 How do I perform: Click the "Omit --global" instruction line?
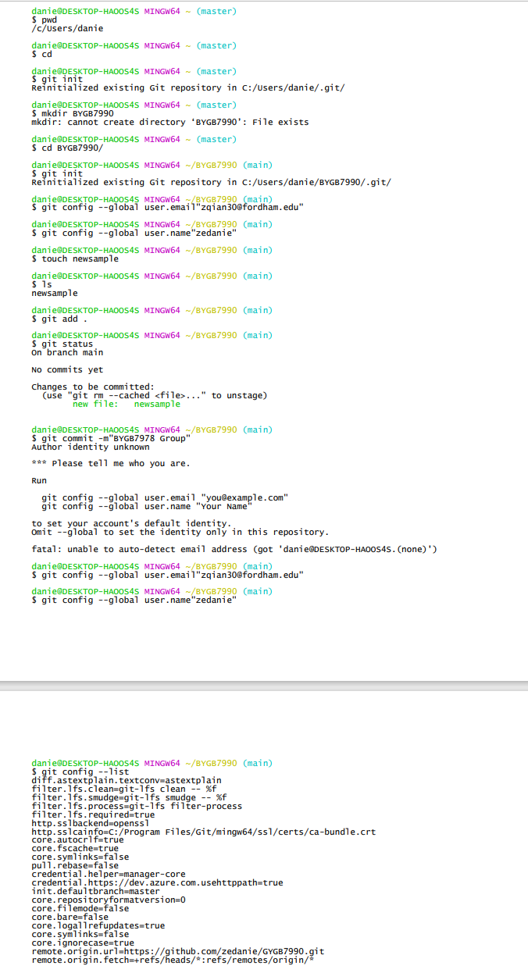point(180,532)
